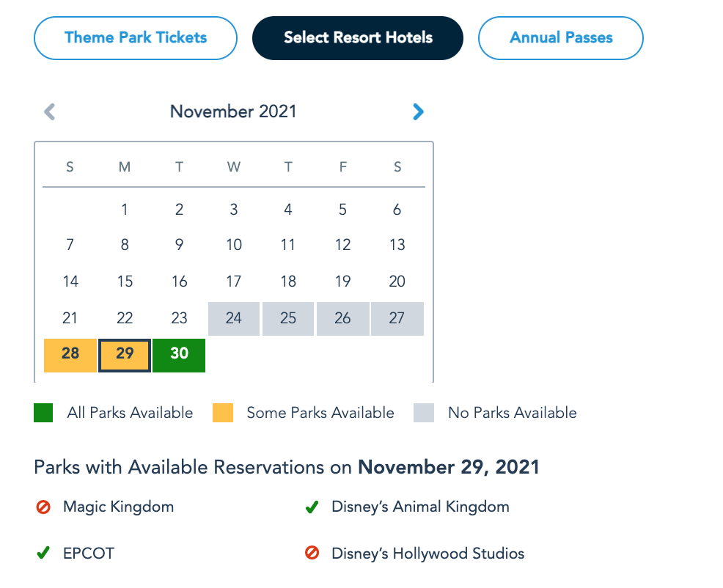The height and width of the screenshot is (588, 723).
Task: Click unavailable icon beside Hollywood Studios
Action: pos(312,554)
